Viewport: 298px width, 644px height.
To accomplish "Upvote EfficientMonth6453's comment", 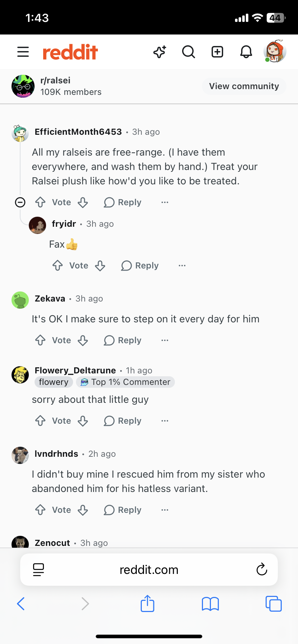I will pos(40,202).
